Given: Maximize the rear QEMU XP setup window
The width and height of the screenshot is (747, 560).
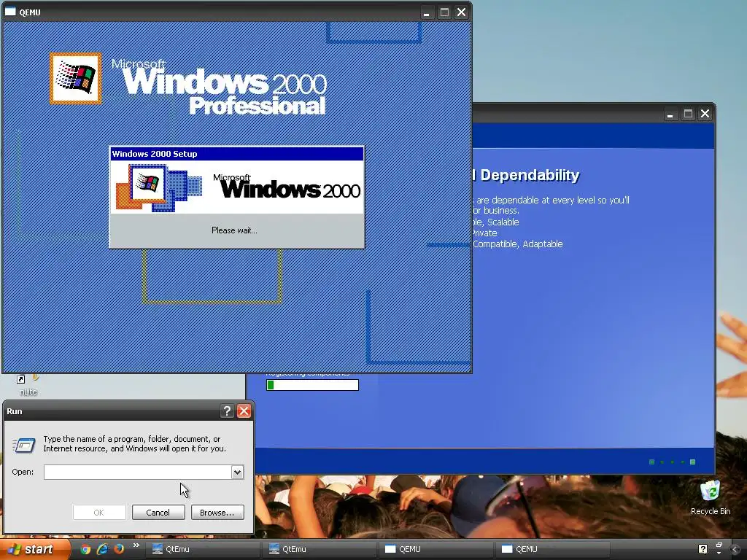Looking at the screenshot, I should (687, 114).
